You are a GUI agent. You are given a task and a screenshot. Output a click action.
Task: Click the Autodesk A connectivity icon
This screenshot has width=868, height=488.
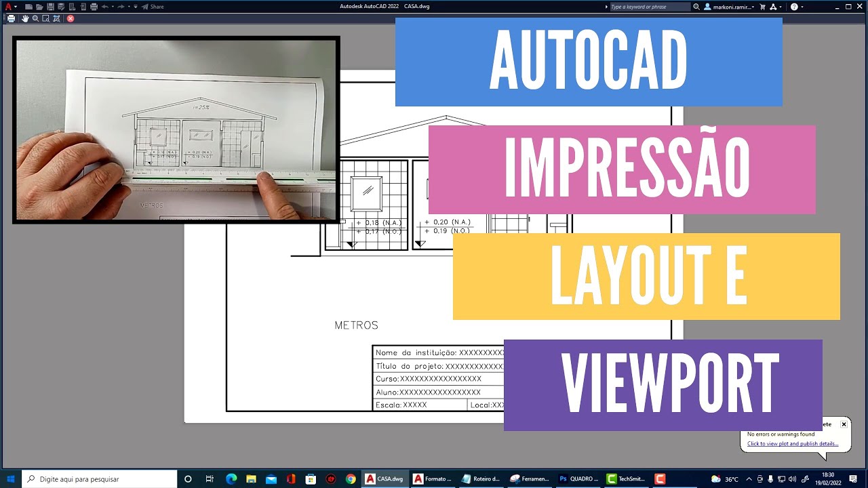point(773,7)
